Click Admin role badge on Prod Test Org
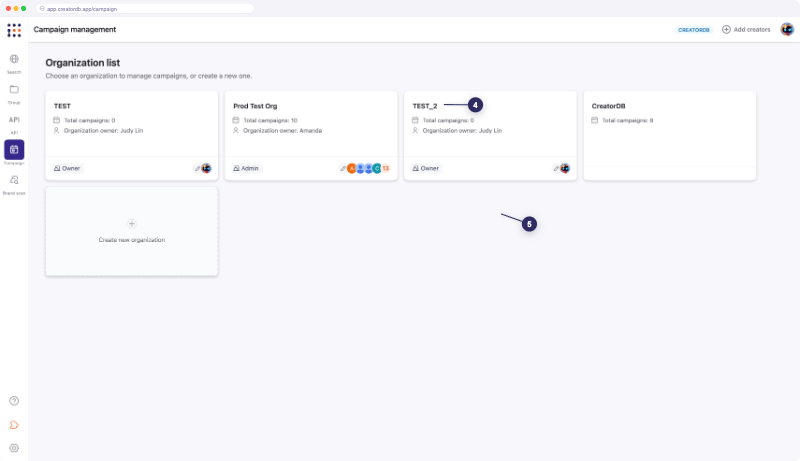This screenshot has width=800, height=461. click(x=246, y=168)
